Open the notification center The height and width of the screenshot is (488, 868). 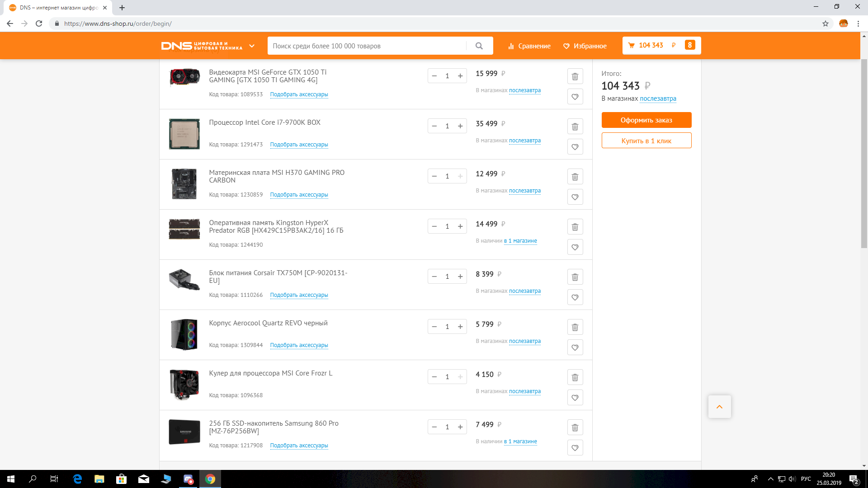pos(854,479)
